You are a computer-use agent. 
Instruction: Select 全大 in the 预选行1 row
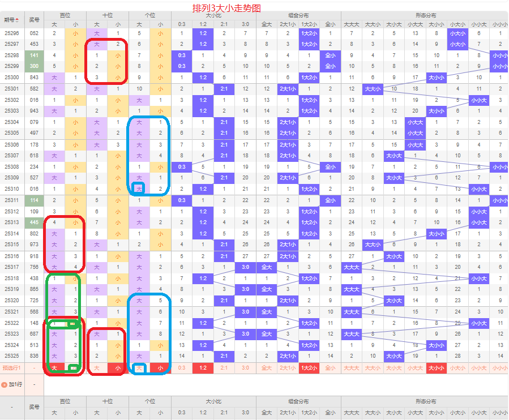[267, 368]
